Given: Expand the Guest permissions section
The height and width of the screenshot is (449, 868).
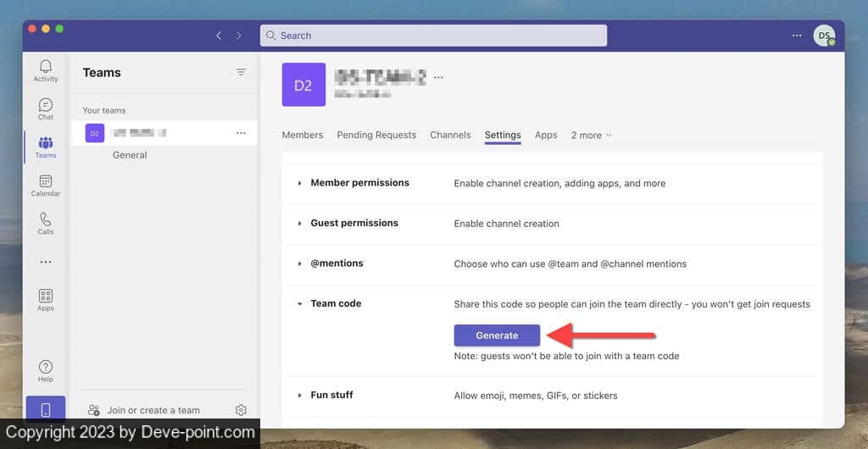Looking at the screenshot, I should click(x=299, y=224).
